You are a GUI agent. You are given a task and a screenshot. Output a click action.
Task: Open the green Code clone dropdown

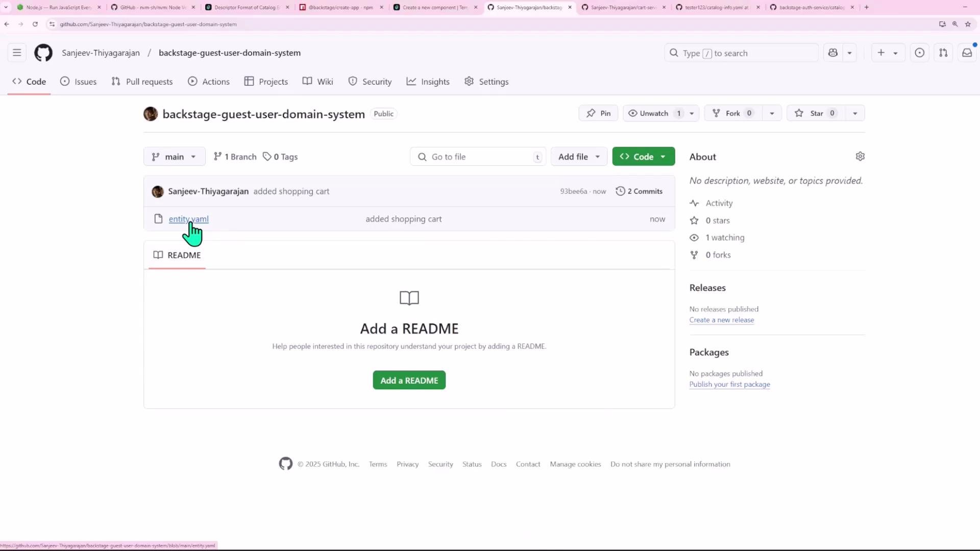tap(643, 157)
